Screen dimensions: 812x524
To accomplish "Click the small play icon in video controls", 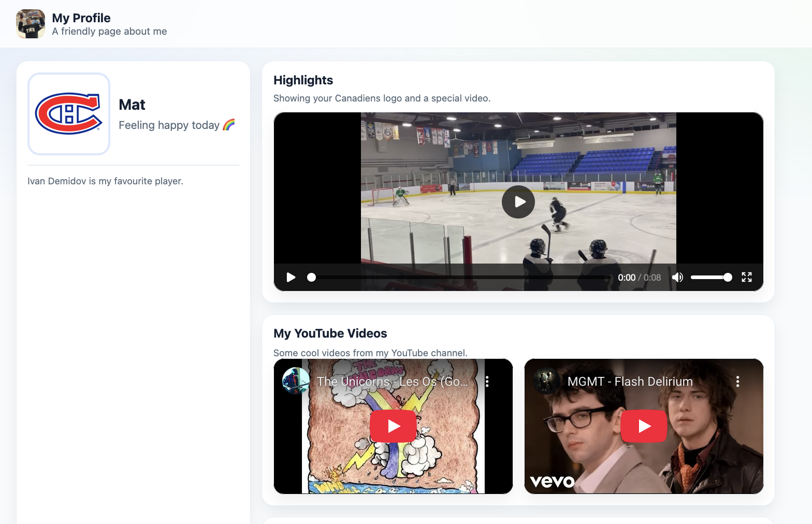I will coord(291,278).
